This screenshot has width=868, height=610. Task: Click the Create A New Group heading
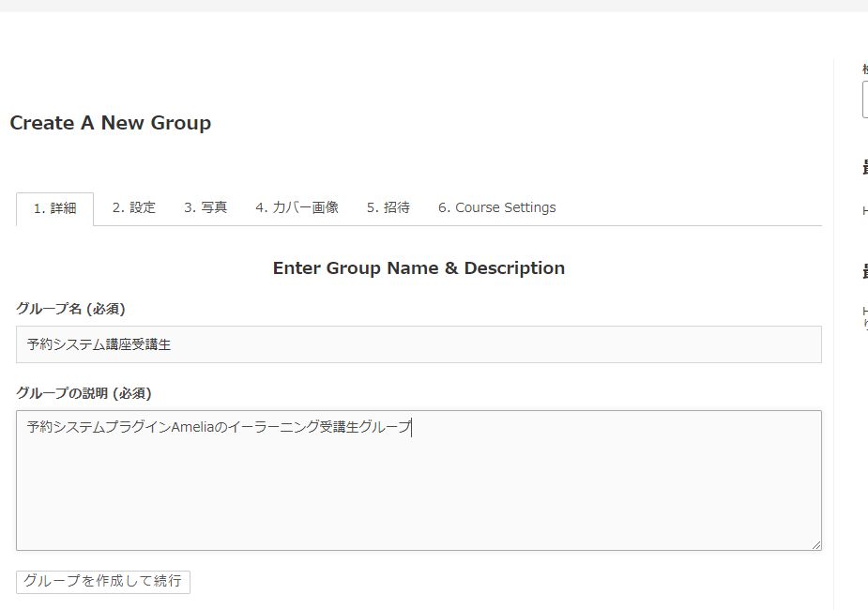point(110,123)
